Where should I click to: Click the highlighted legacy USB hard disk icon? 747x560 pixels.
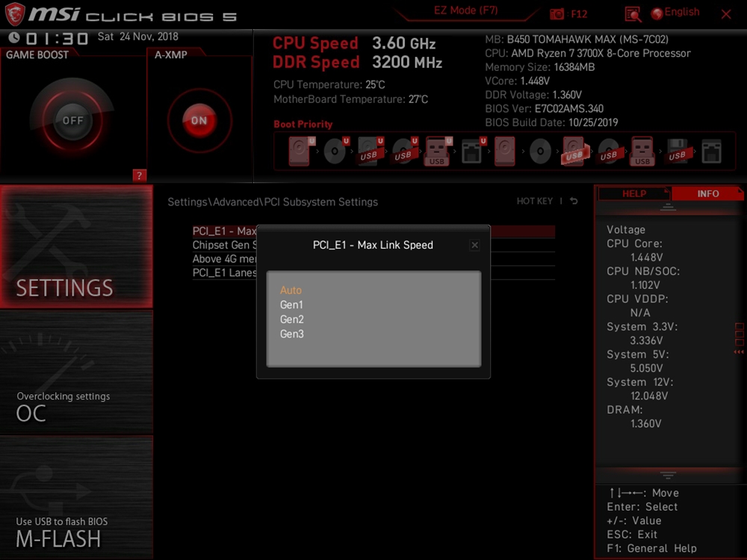(x=575, y=151)
